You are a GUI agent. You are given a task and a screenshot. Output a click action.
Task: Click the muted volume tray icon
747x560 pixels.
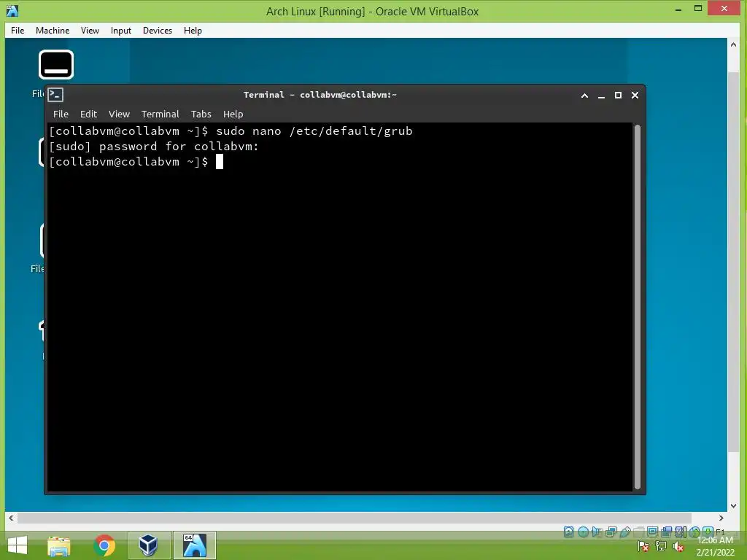click(x=678, y=547)
